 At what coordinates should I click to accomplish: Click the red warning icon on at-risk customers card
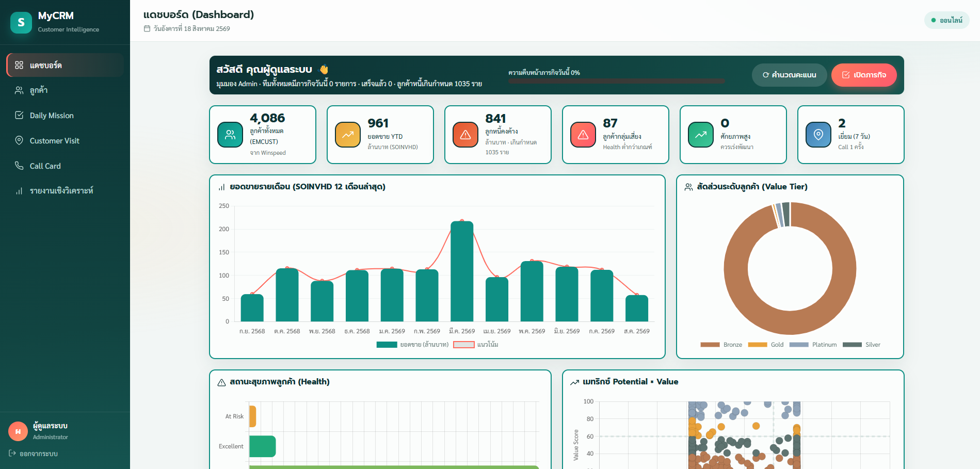[x=583, y=135]
